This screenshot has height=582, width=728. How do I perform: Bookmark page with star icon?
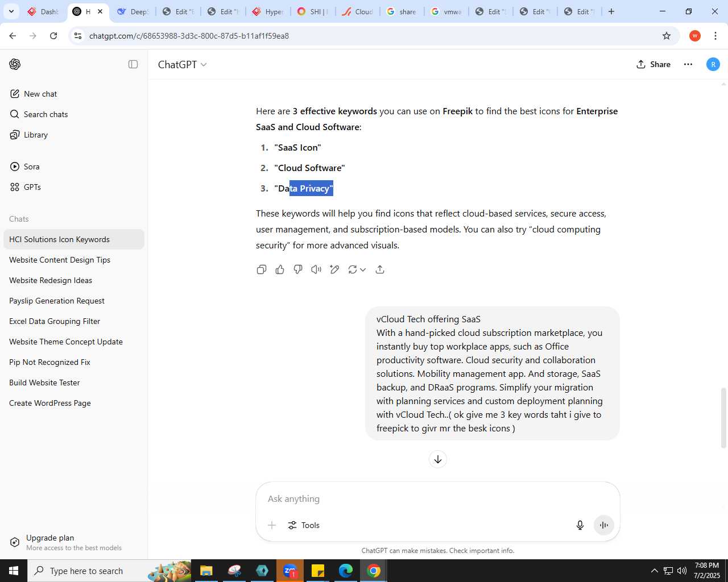click(667, 36)
